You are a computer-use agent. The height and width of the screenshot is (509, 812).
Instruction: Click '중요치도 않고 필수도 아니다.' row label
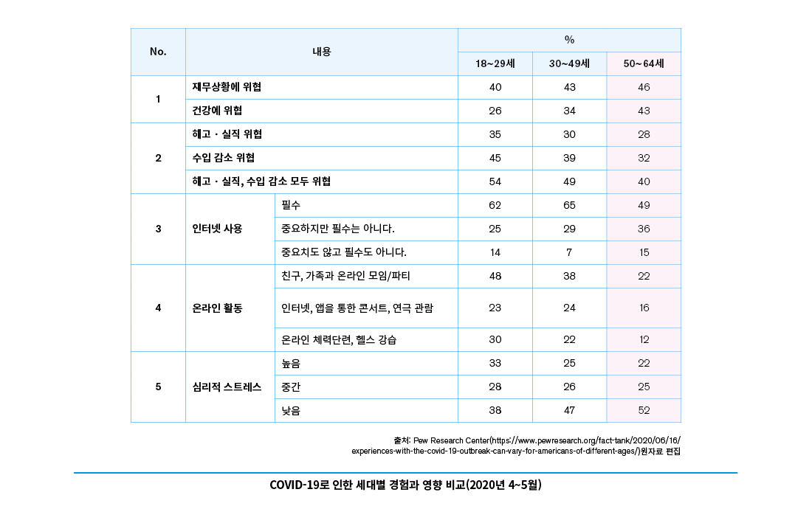[x=344, y=252]
